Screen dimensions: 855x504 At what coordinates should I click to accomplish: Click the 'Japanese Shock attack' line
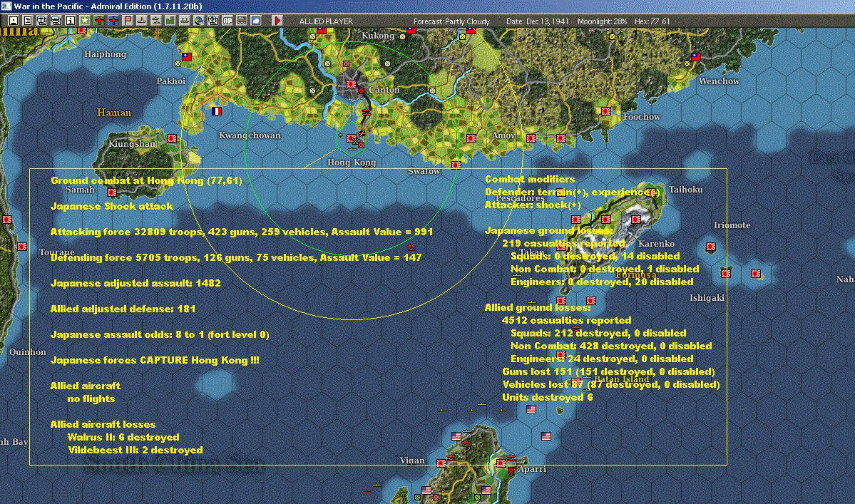[112, 206]
